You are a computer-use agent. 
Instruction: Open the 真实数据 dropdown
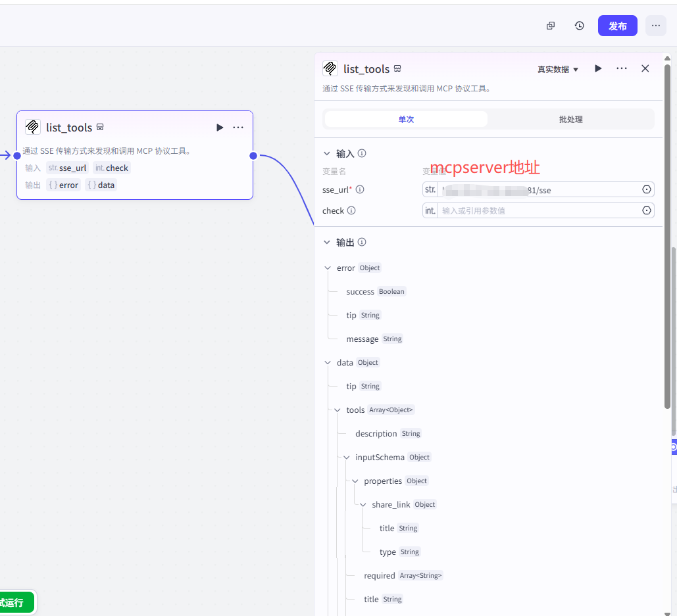click(x=557, y=69)
